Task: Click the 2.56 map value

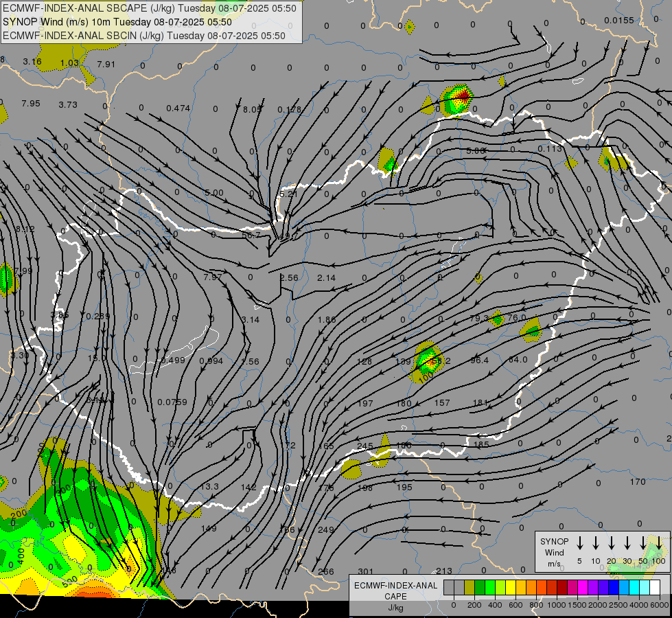Action: click(x=289, y=277)
